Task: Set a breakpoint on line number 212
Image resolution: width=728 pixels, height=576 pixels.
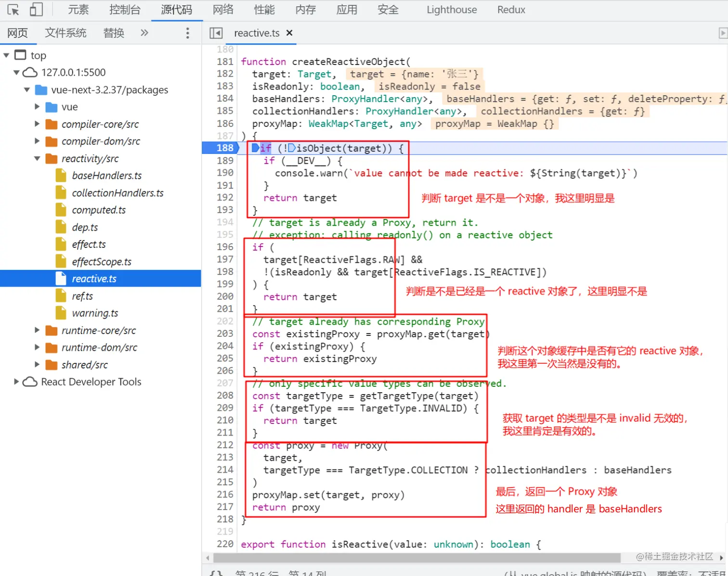Action: click(x=225, y=445)
